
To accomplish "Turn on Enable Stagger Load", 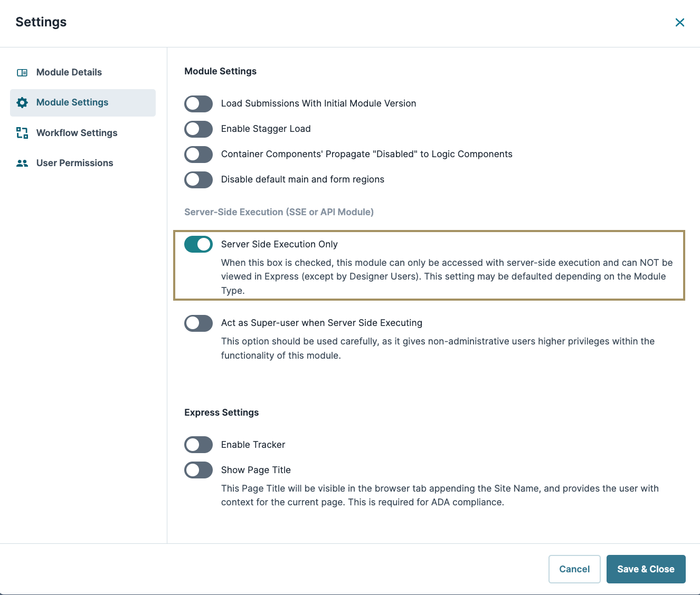I will tap(198, 129).
